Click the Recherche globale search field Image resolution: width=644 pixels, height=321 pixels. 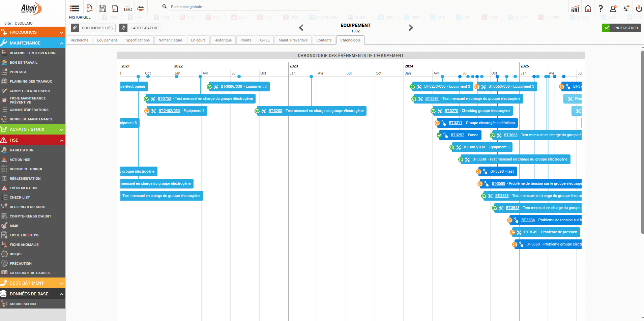pyautogui.click(x=244, y=7)
